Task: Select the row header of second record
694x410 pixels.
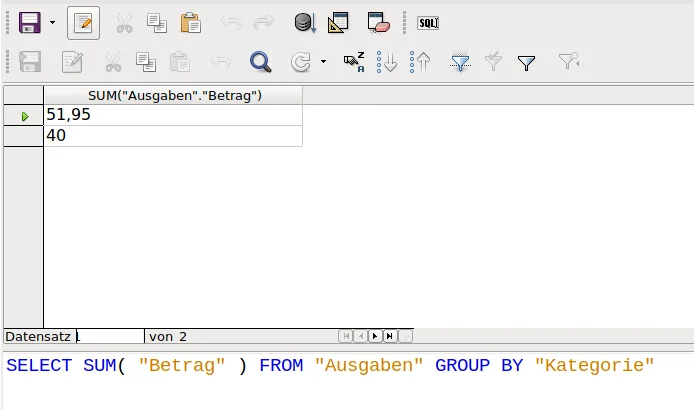Action: pos(23,136)
